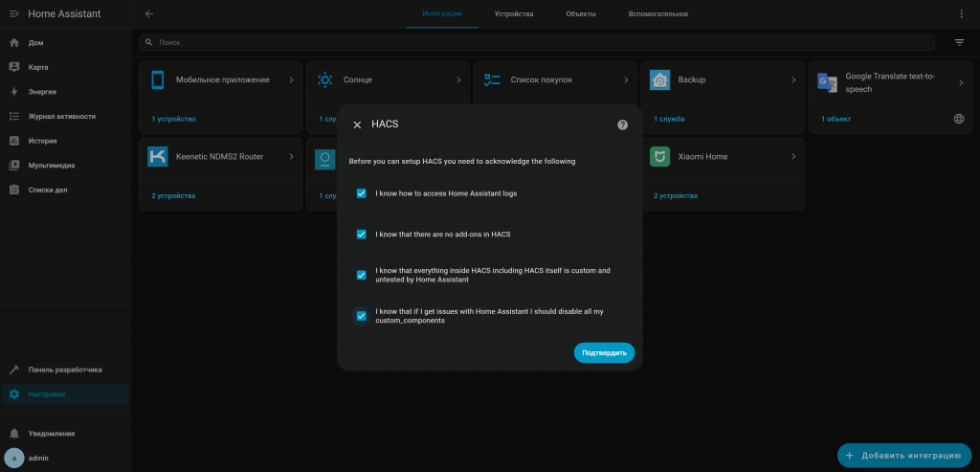Click the HACS dialog help icon

click(622, 125)
